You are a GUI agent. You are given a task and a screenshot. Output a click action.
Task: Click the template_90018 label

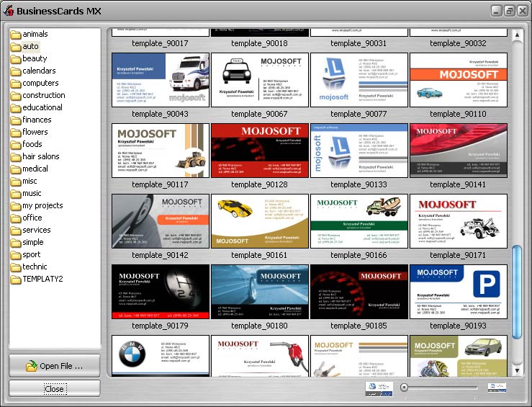tap(259, 43)
